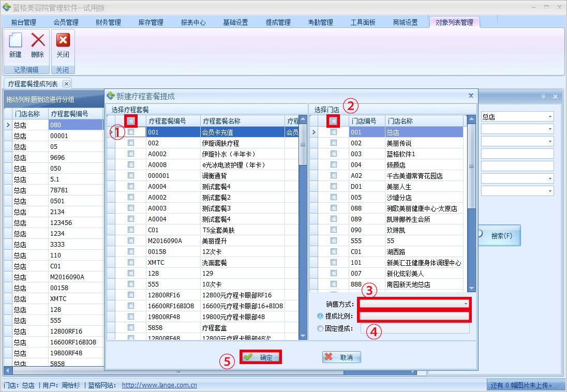
Task: Close the 新建疗程套餐提成 dialog
Action: click(471, 96)
